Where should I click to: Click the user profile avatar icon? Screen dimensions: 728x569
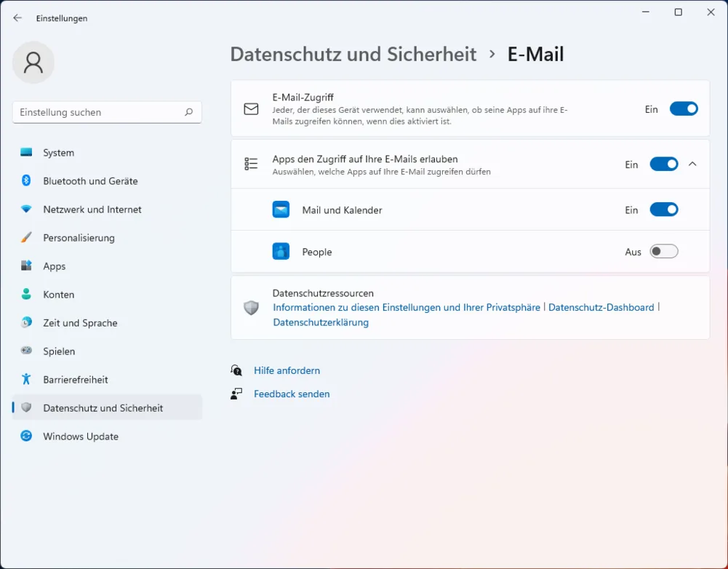33,63
